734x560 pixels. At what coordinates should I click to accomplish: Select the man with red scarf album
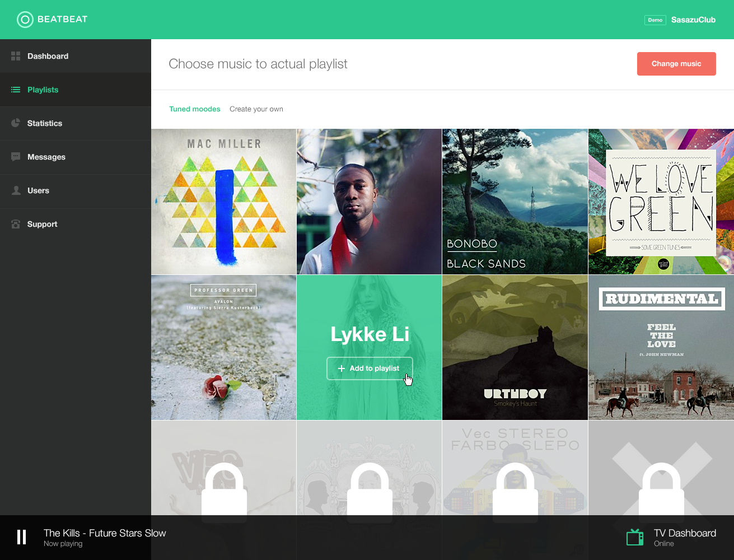click(369, 202)
